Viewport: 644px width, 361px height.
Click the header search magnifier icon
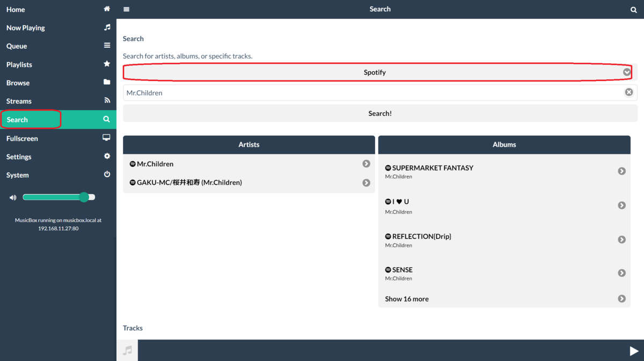[633, 10]
